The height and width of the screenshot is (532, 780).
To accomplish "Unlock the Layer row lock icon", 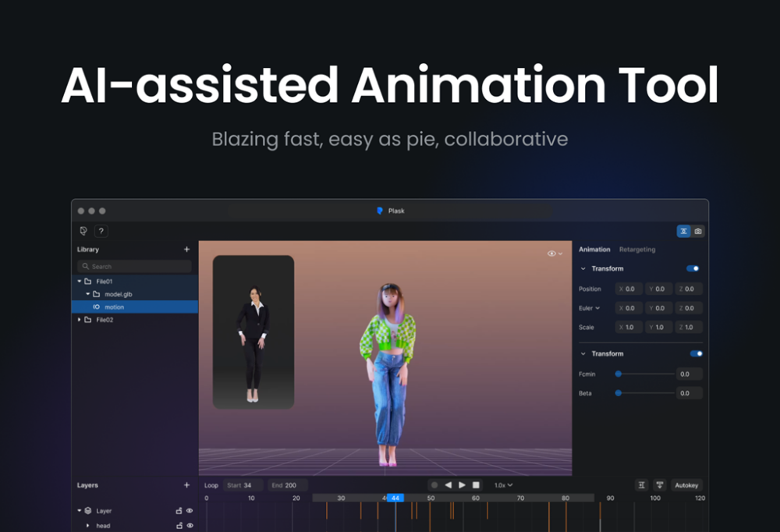I will (179, 511).
